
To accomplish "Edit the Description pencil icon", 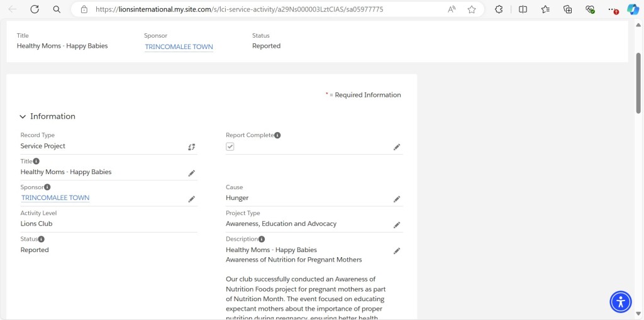I will click(397, 251).
